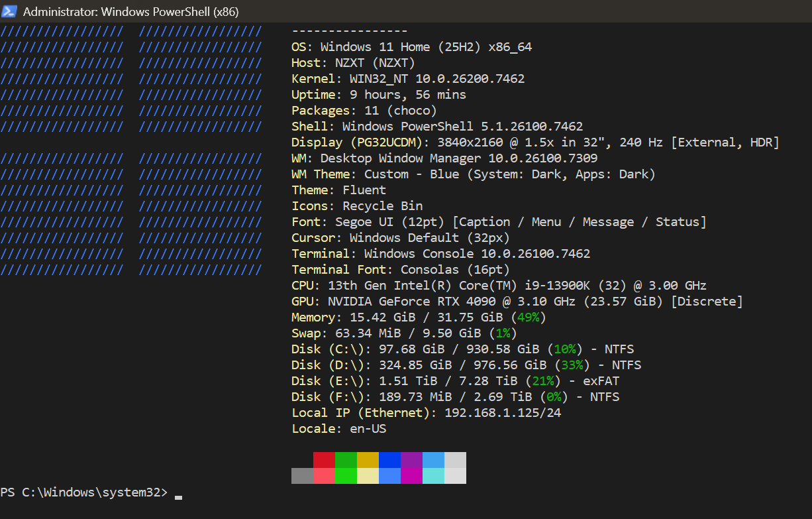Screen dimensions: 812x519
Task: Click the Uptime '9 hours, 56 mins' text
Action: click(408, 95)
